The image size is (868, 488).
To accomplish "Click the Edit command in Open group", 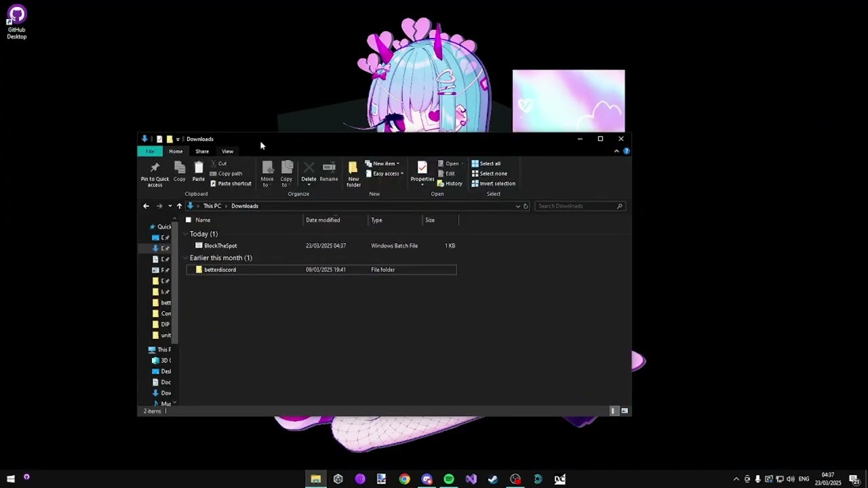I will coord(446,174).
